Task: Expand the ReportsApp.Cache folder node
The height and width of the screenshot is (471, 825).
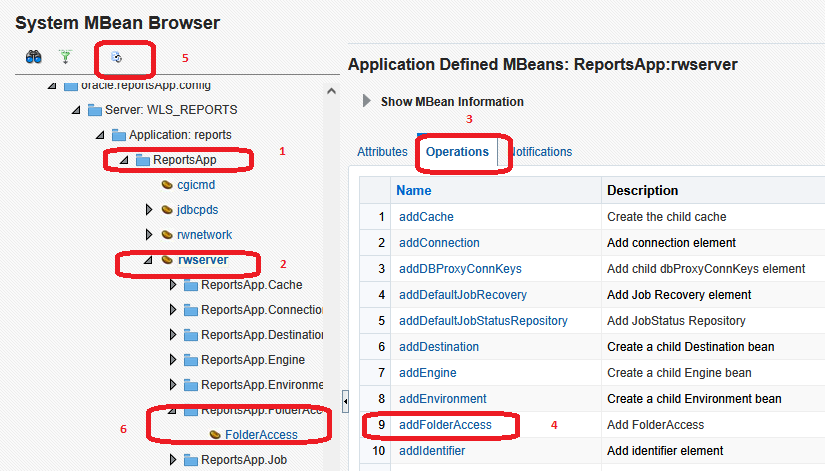Action: click(x=173, y=285)
